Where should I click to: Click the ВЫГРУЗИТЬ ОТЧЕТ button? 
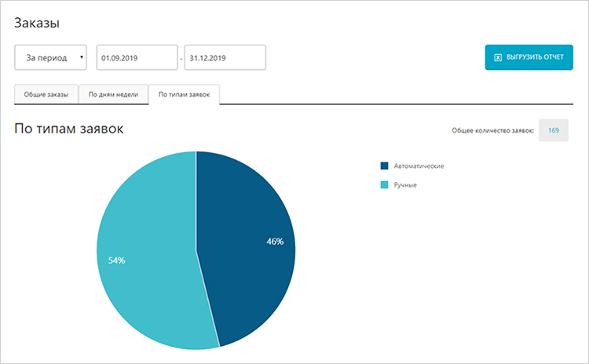click(x=529, y=58)
